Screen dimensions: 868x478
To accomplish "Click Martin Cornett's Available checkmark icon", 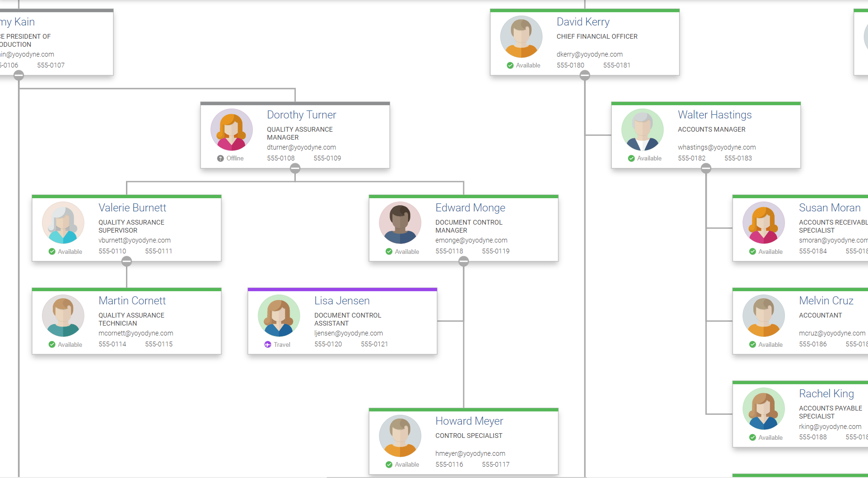I will click(x=52, y=344).
